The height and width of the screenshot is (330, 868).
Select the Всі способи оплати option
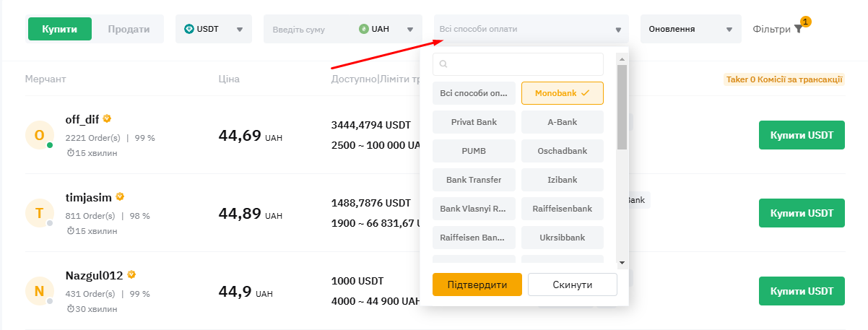point(474,93)
